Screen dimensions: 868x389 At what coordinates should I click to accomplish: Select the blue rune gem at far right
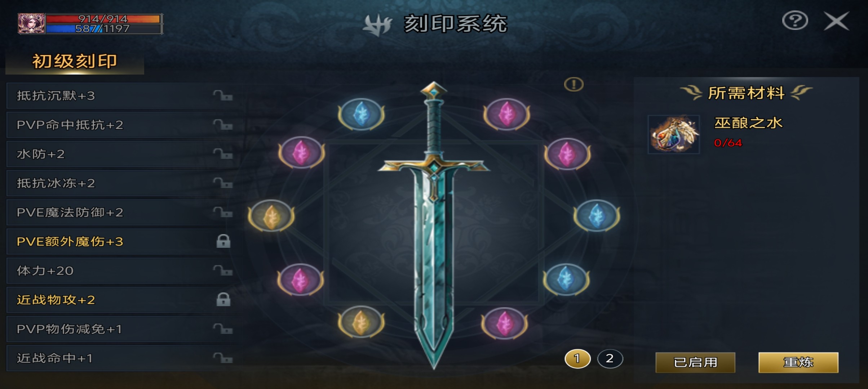click(x=597, y=215)
